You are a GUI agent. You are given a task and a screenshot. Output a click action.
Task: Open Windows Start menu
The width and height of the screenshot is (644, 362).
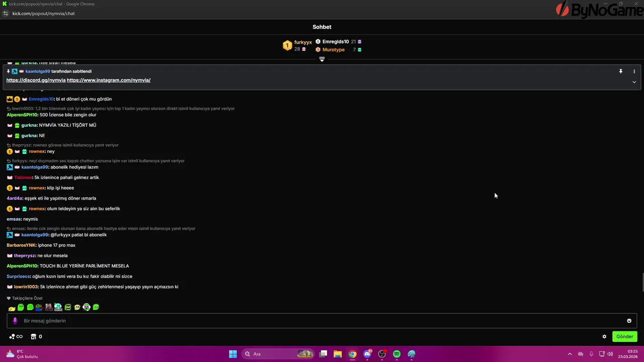point(233,354)
